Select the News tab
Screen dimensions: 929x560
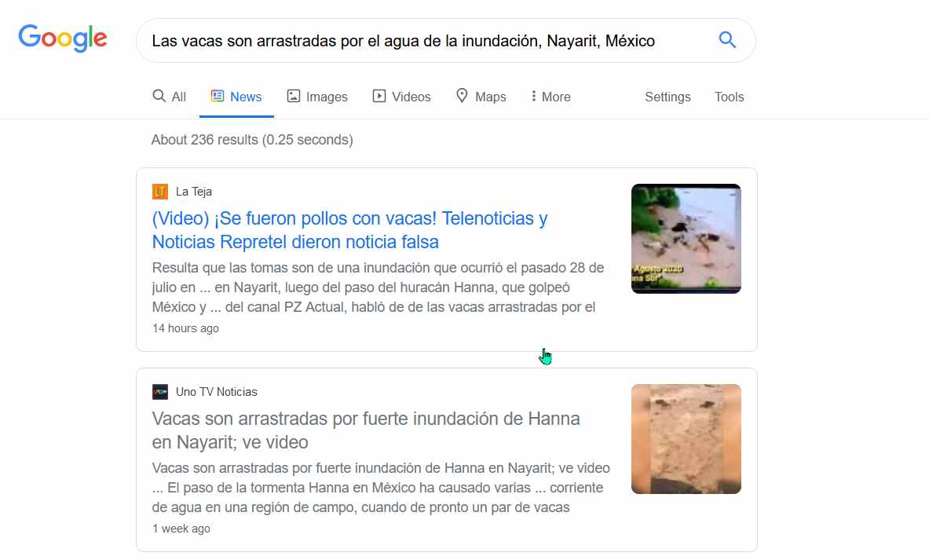pos(236,97)
